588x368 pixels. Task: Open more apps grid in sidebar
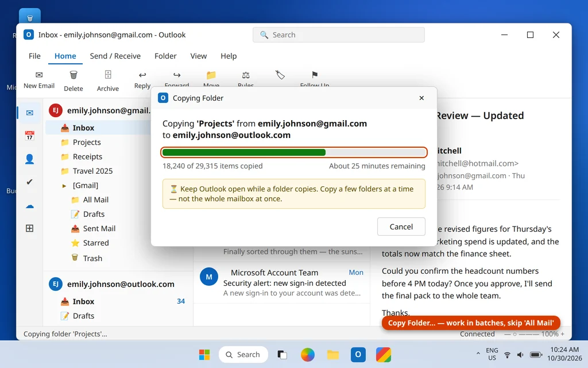tap(30, 228)
